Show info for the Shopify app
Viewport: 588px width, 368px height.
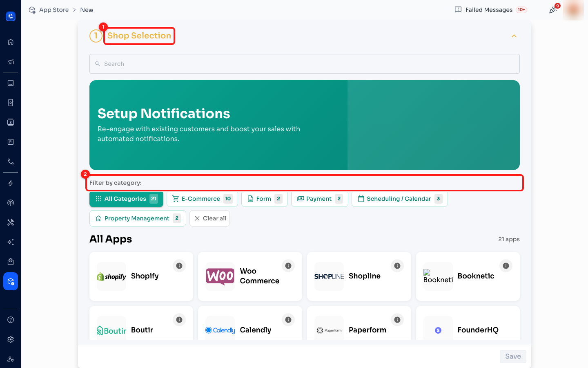179,266
